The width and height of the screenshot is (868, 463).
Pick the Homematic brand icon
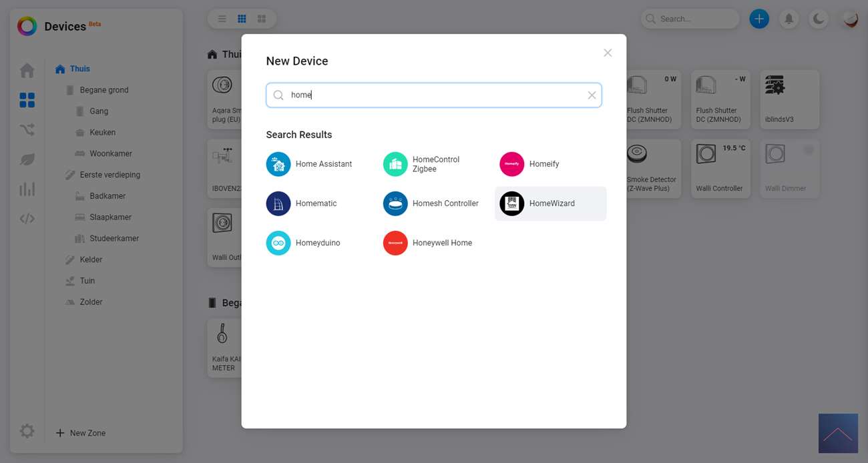click(278, 203)
